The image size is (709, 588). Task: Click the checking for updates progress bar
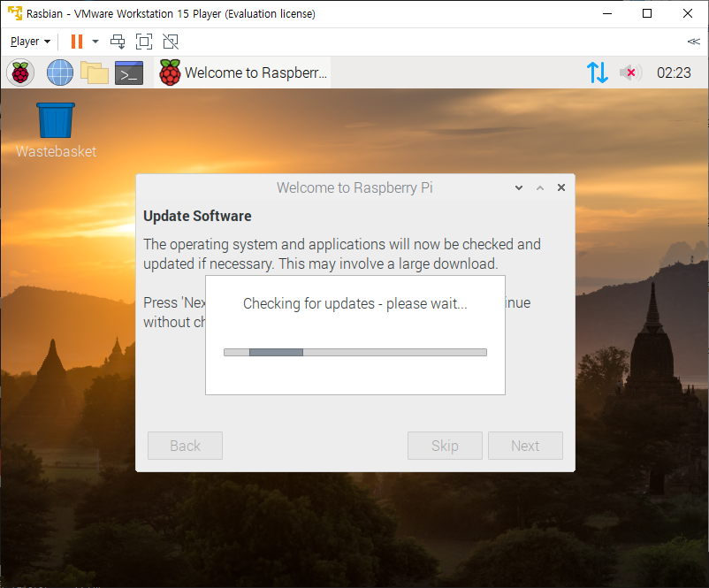pos(355,352)
